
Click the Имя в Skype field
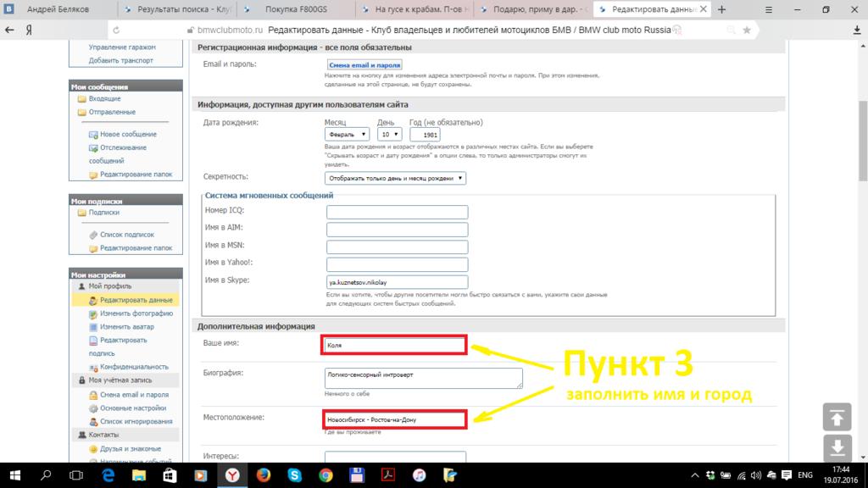(x=397, y=282)
